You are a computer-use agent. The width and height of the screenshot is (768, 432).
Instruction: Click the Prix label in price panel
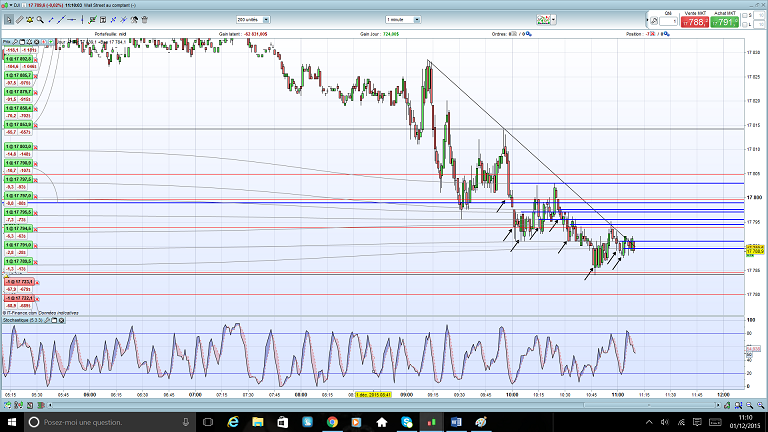[x=6, y=42]
